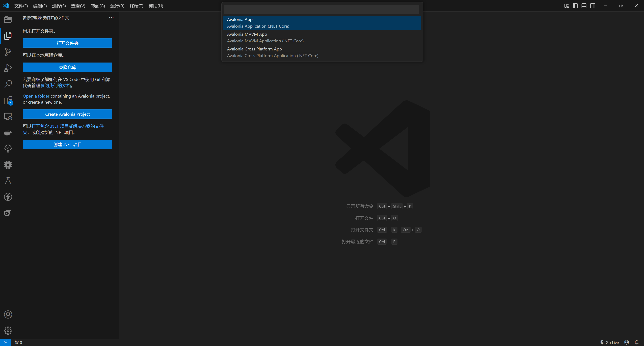Click the remote window indicator in status bar
This screenshot has height=346, width=644.
(6, 342)
